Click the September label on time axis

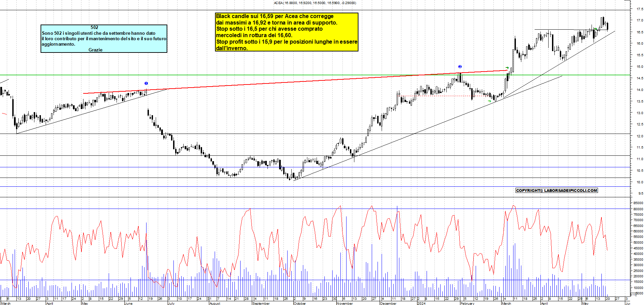(261, 303)
